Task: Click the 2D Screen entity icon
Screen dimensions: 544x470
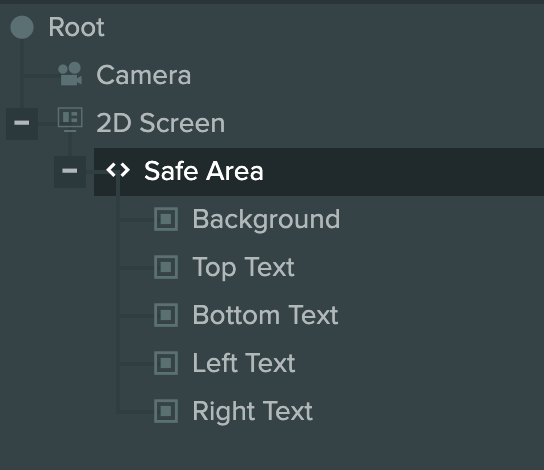Action: point(70,120)
